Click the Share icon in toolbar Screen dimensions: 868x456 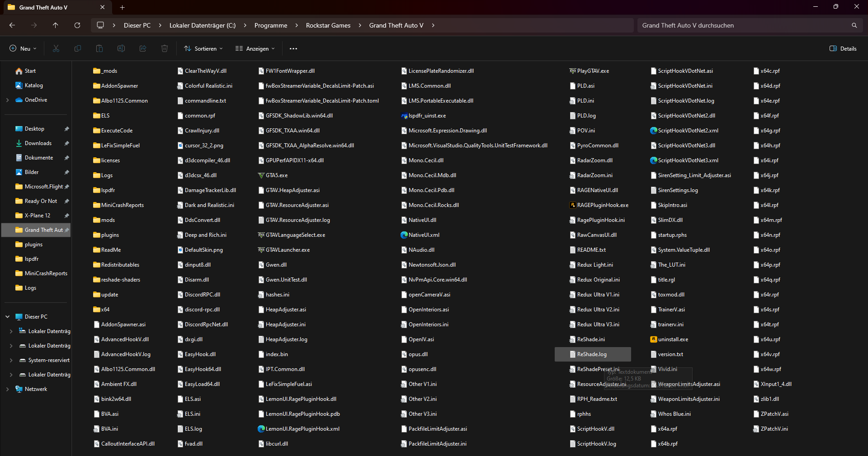click(143, 48)
